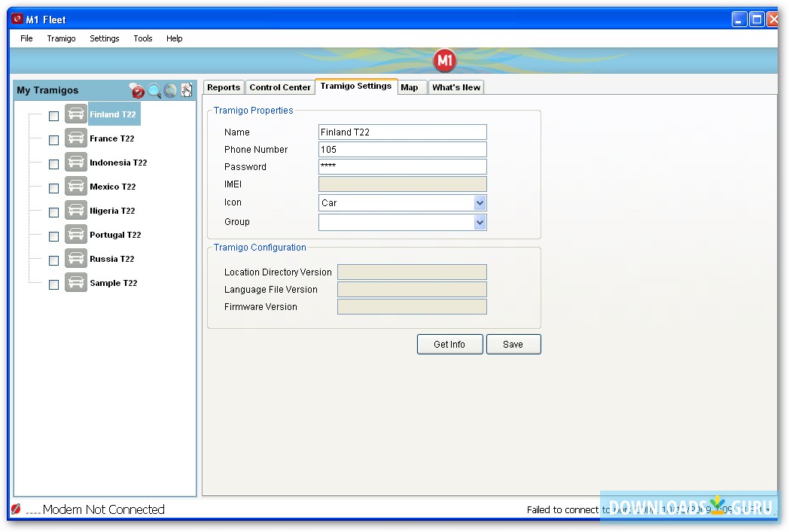
Task: Click the vehicle icon next to Mexico T22
Action: [x=75, y=187]
